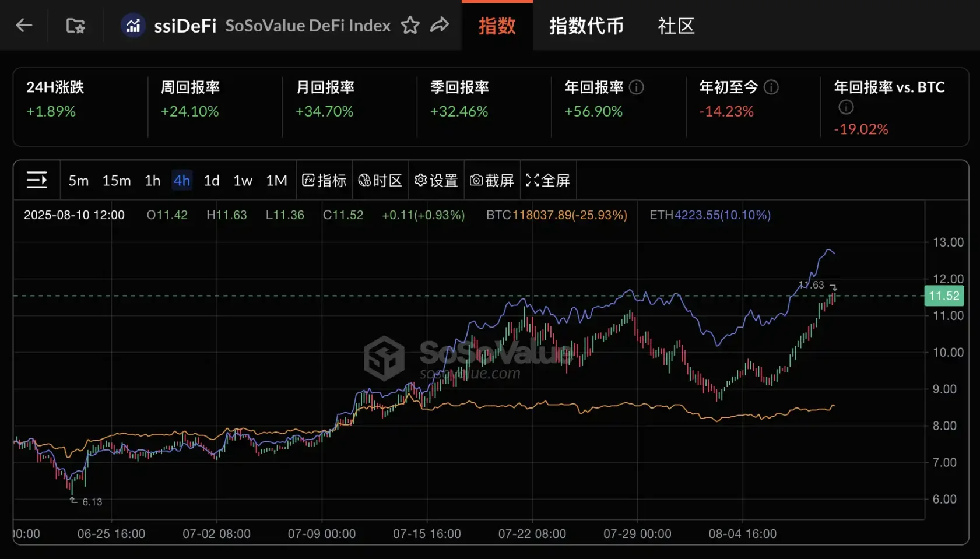Open the watchlist folder icon

(75, 25)
